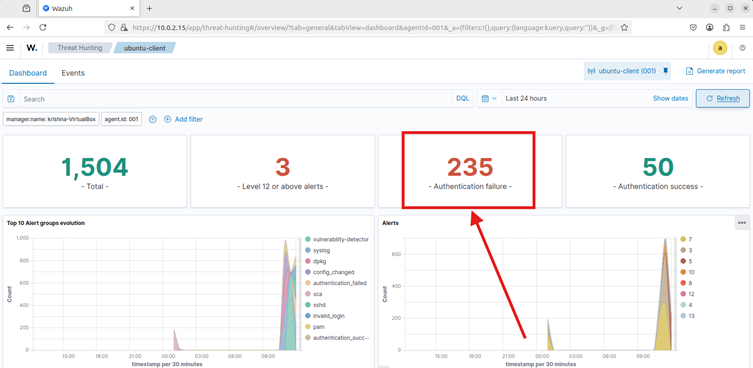Unpin the ubuntu-client agent with the pin icon

(665, 71)
